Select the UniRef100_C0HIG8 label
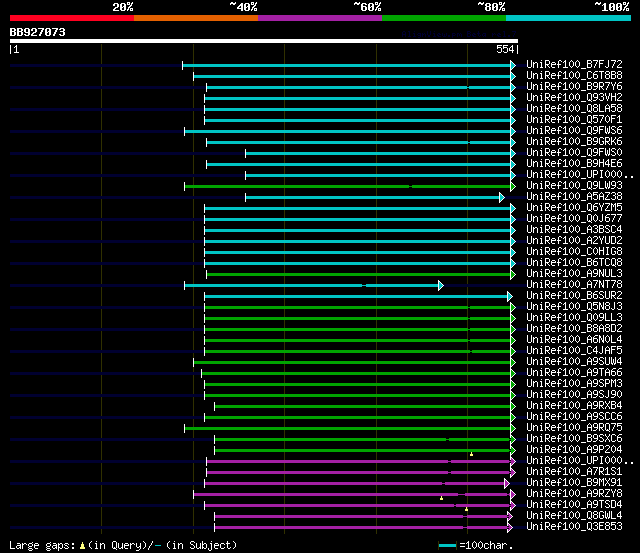The image size is (640, 553). pyautogui.click(x=574, y=252)
